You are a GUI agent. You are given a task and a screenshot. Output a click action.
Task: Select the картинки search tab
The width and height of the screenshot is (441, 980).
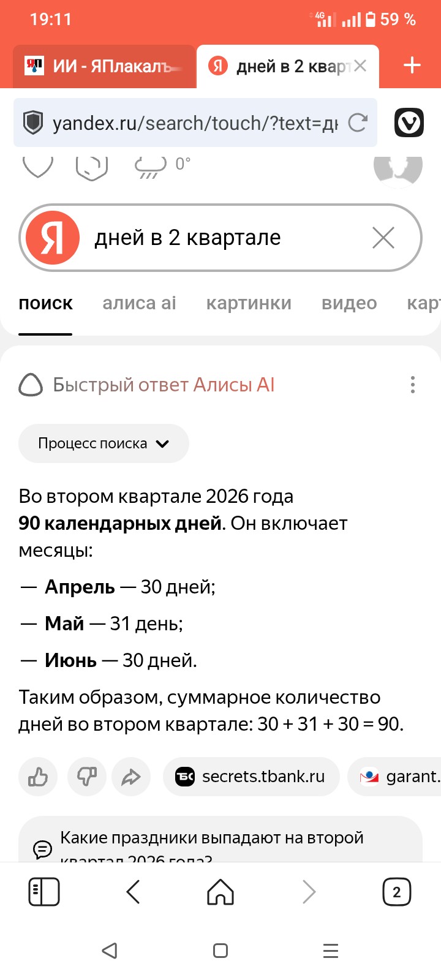(249, 303)
